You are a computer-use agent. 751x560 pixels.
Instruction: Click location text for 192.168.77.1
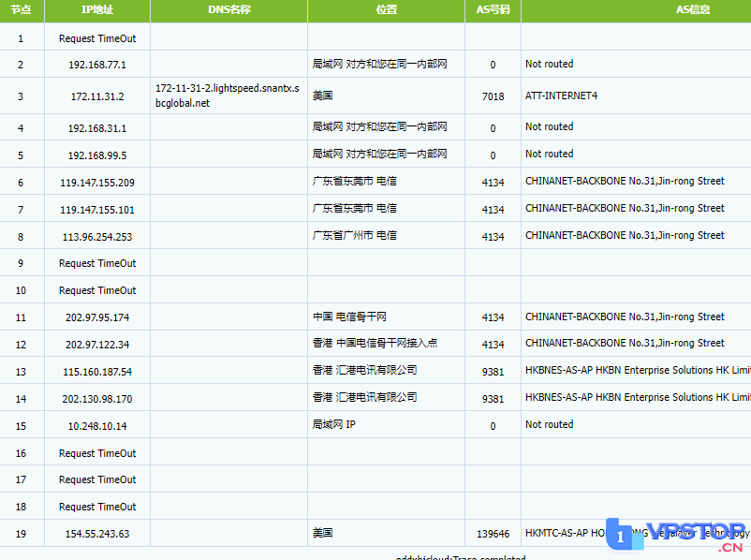(379, 64)
